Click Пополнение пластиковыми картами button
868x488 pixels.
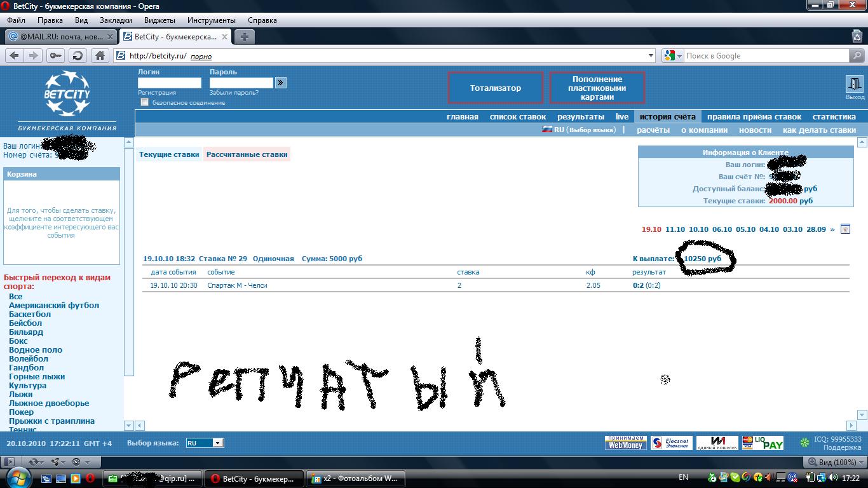coord(597,88)
